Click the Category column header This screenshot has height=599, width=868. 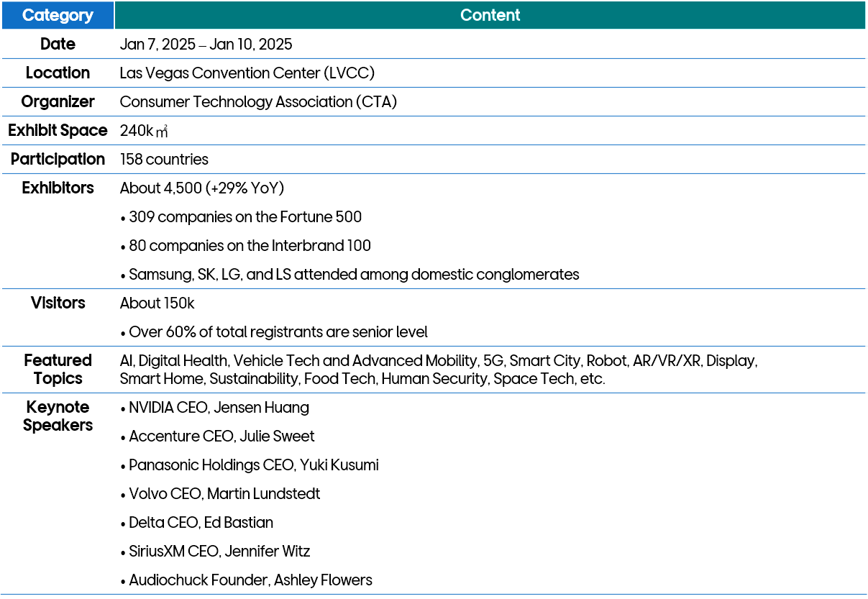[x=58, y=15]
